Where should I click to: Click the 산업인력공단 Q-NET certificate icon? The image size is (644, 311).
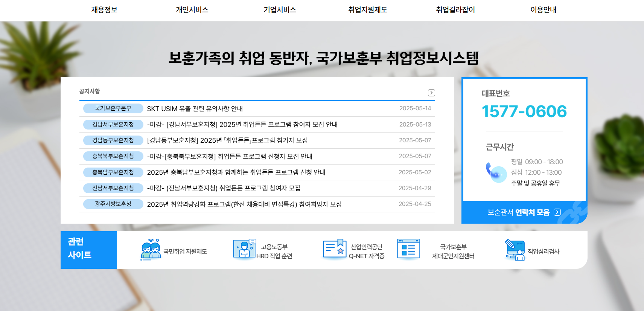(335, 248)
